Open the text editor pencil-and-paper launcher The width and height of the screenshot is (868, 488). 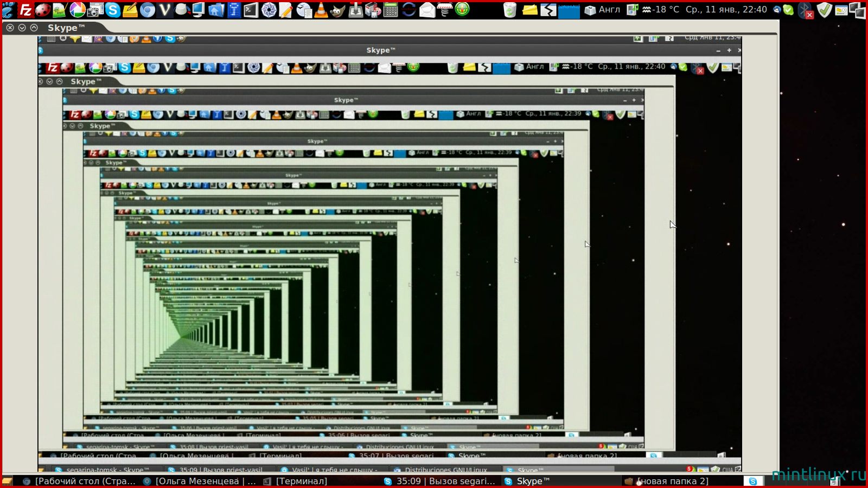point(286,10)
